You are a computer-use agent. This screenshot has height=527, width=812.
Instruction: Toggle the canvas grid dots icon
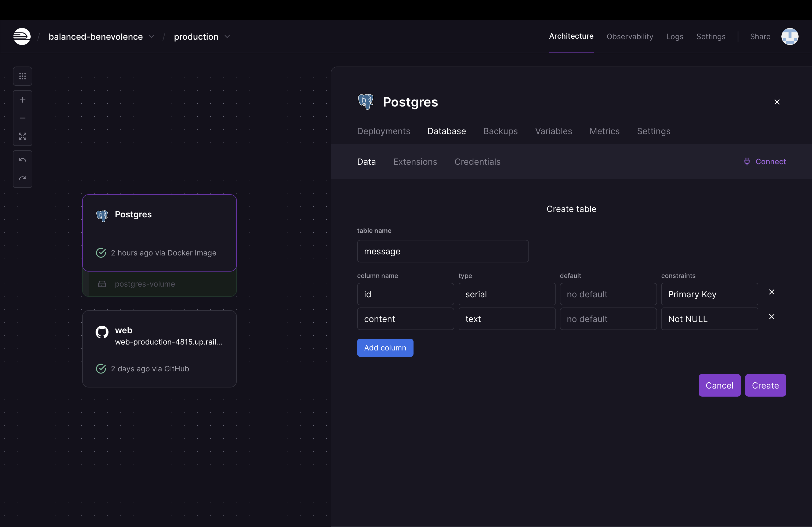coord(23,76)
